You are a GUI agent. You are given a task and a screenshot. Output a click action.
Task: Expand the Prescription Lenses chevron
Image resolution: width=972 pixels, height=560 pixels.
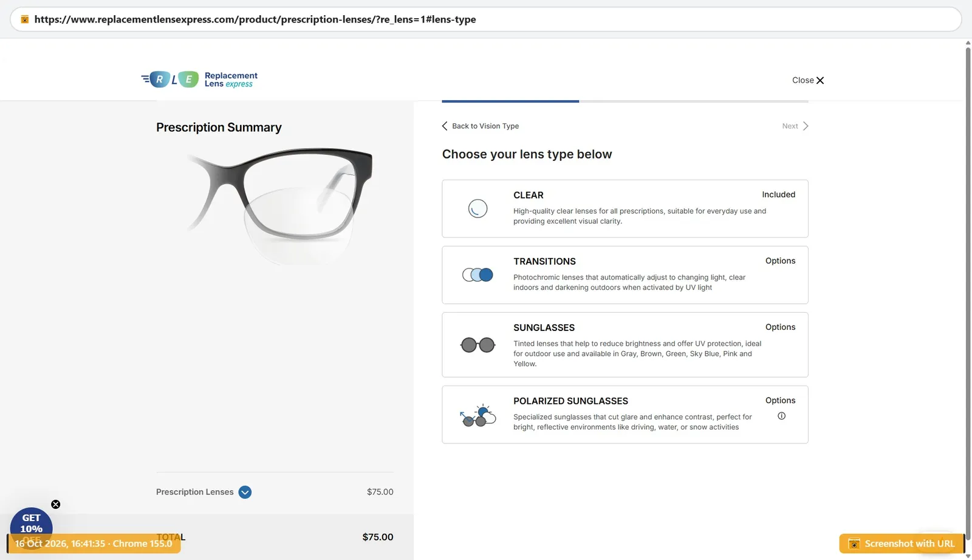(x=245, y=492)
